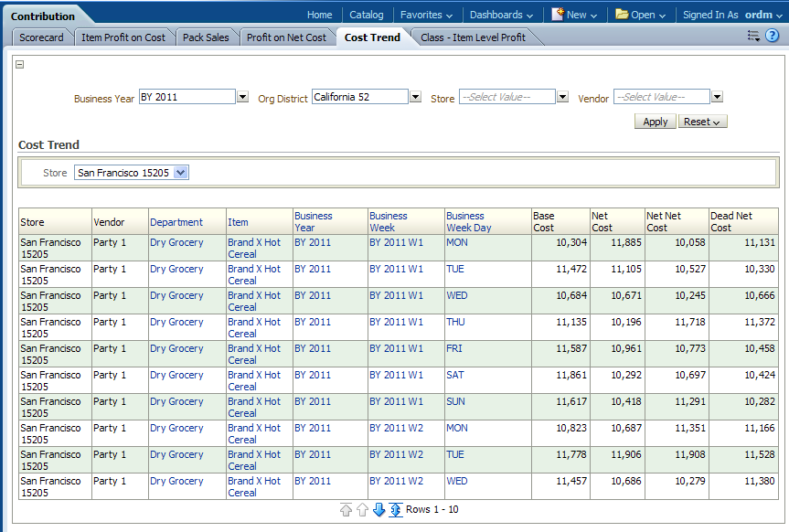789x532 pixels.
Task: Collapse the prompt section minus box
Action: pyautogui.click(x=20, y=64)
